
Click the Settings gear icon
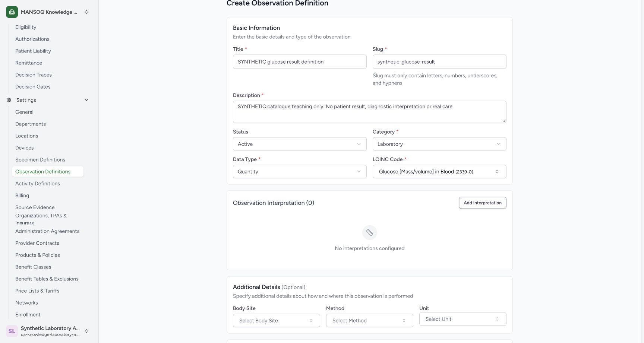(x=9, y=100)
